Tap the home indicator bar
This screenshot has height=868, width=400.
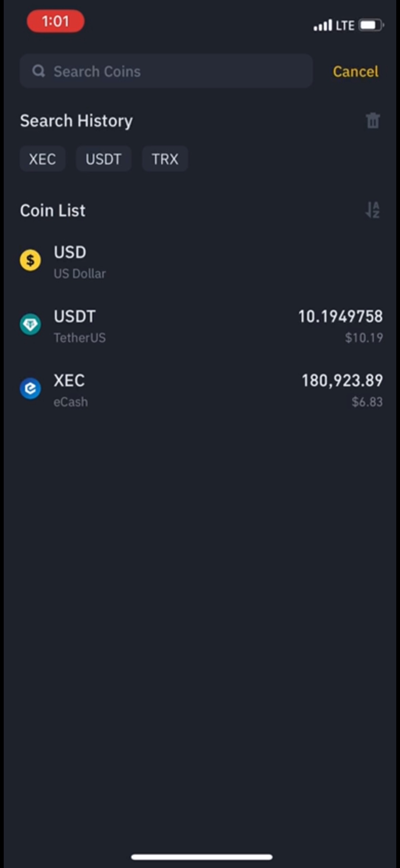click(202, 857)
